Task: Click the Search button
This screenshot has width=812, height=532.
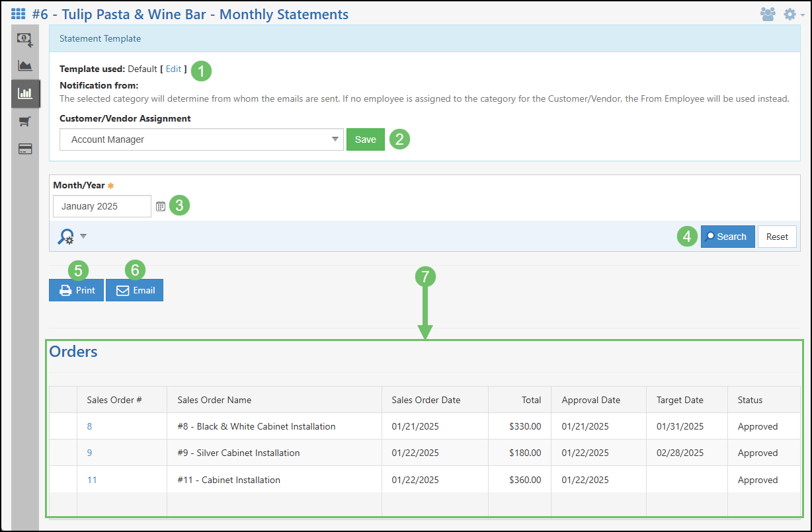Action: (727, 237)
